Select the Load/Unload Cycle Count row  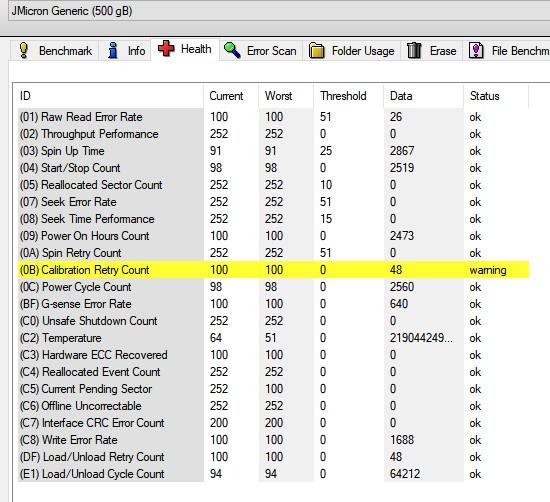(x=274, y=474)
